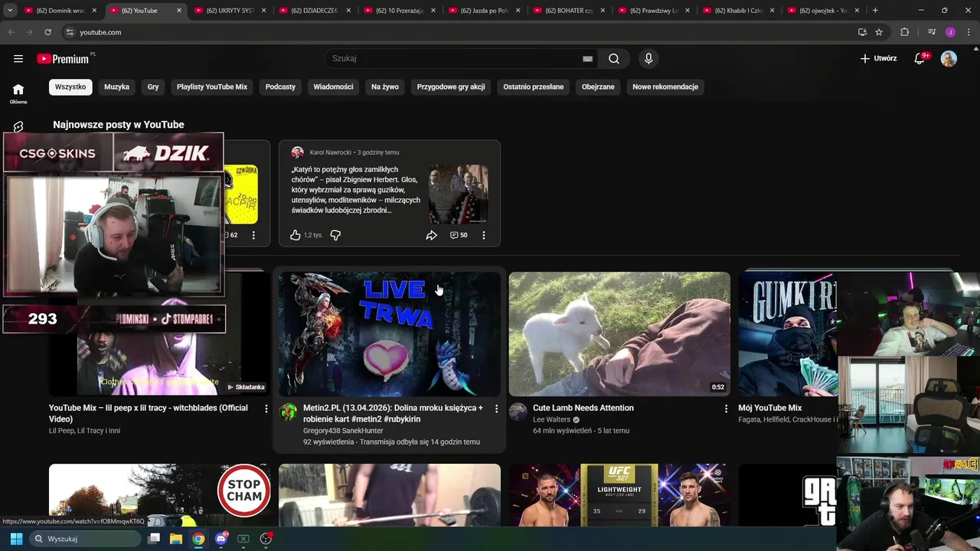Select Nowe rekomendacje chip
The width and height of the screenshot is (980, 551).
tap(665, 87)
